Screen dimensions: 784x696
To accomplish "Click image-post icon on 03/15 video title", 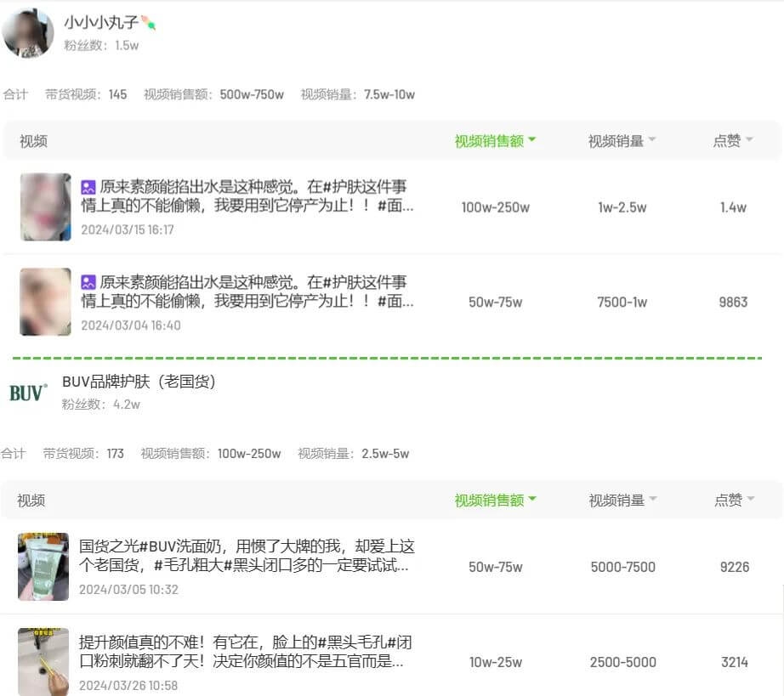I will (88, 187).
